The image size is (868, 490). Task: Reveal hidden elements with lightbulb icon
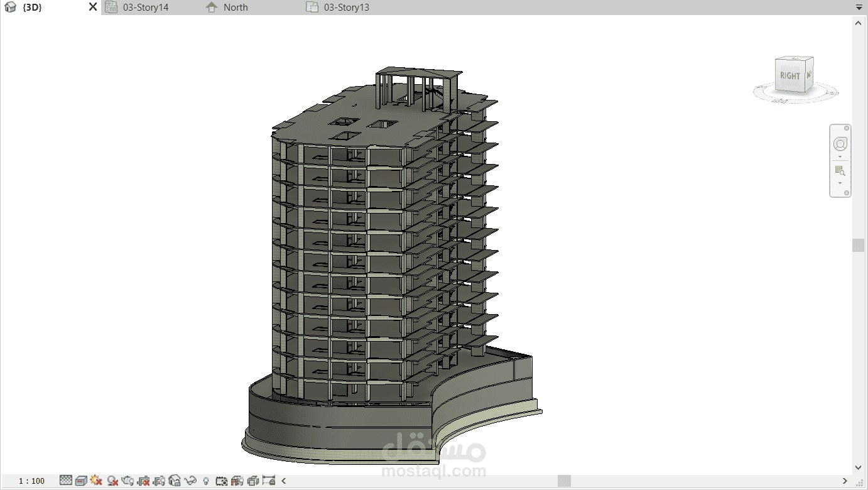pos(206,481)
